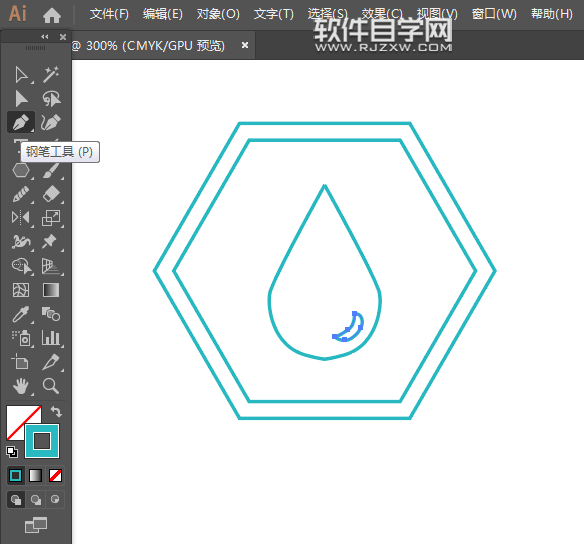Set paint to None button
This screenshot has height=544, width=584.
tap(55, 475)
